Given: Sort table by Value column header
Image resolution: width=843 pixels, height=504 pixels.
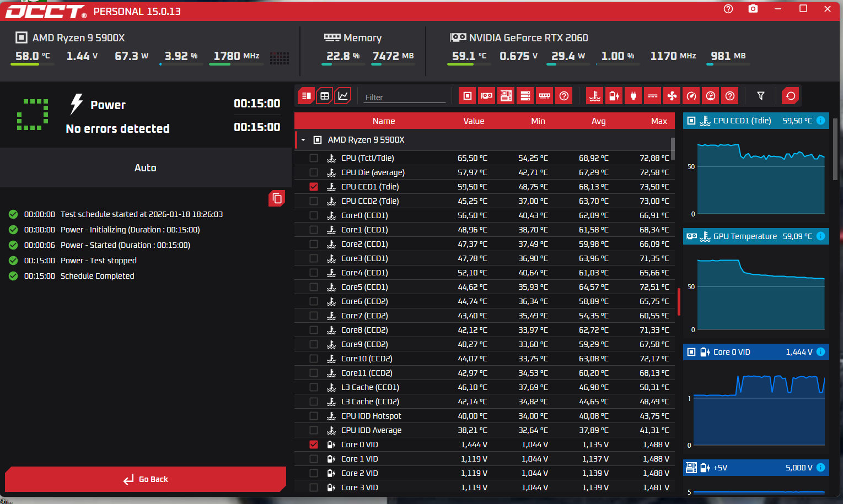Looking at the screenshot, I should (x=474, y=121).
